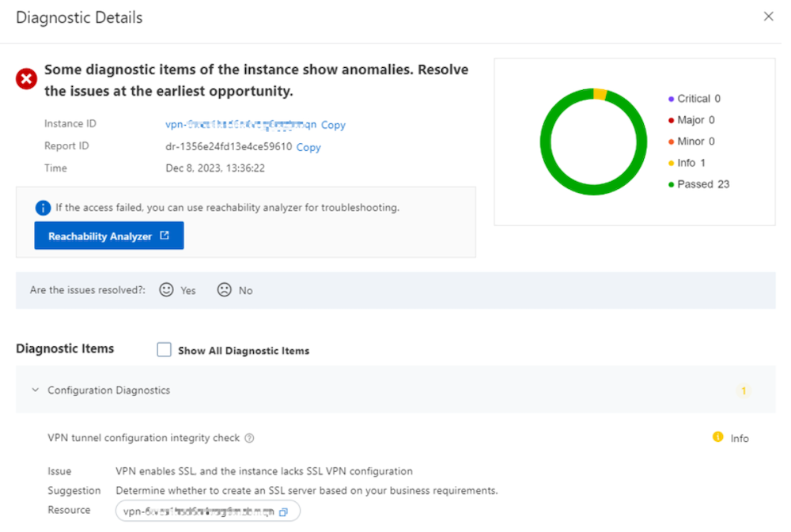
Task: Click the yellow Info severity icon
Action: point(717,437)
